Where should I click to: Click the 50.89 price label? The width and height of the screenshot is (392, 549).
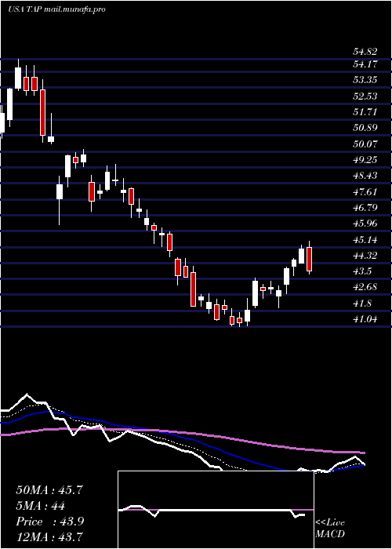(x=365, y=127)
